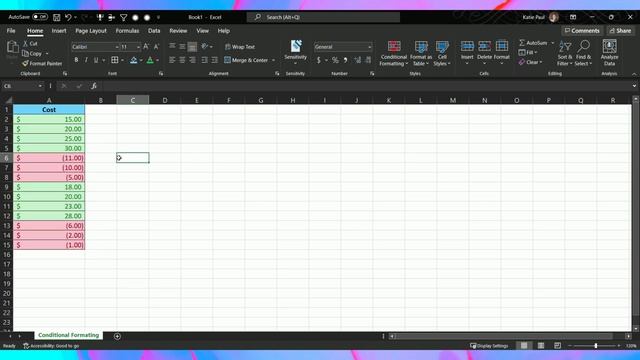Add a new sheet with plus icon
Screen dimensions: 640x360
coord(117,336)
